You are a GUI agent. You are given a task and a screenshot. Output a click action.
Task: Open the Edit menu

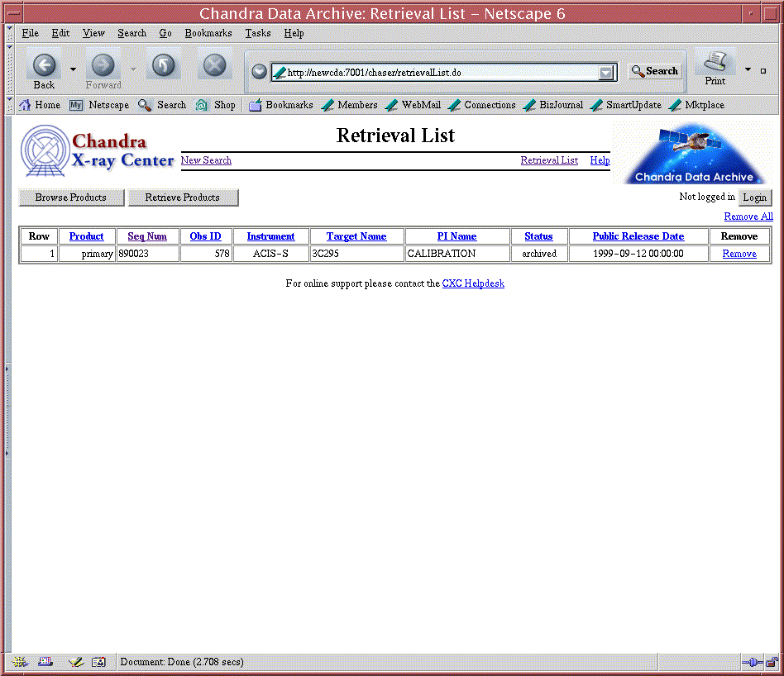coord(60,33)
